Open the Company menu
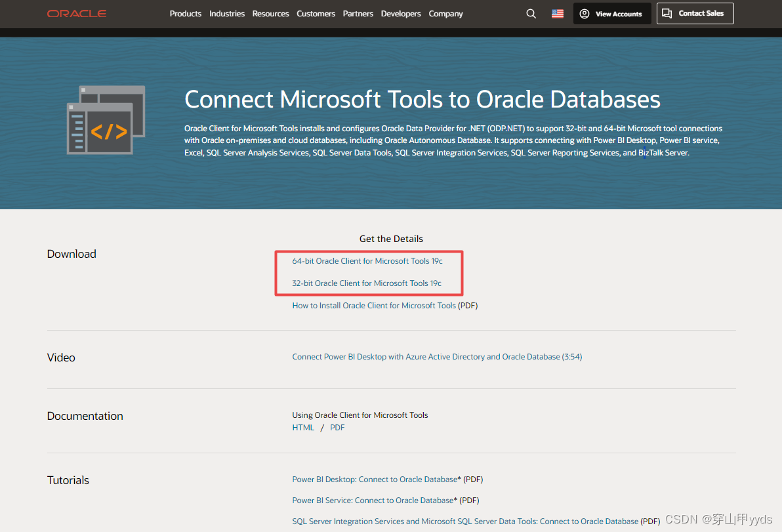Screen dimensions: 782x532 coord(446,14)
